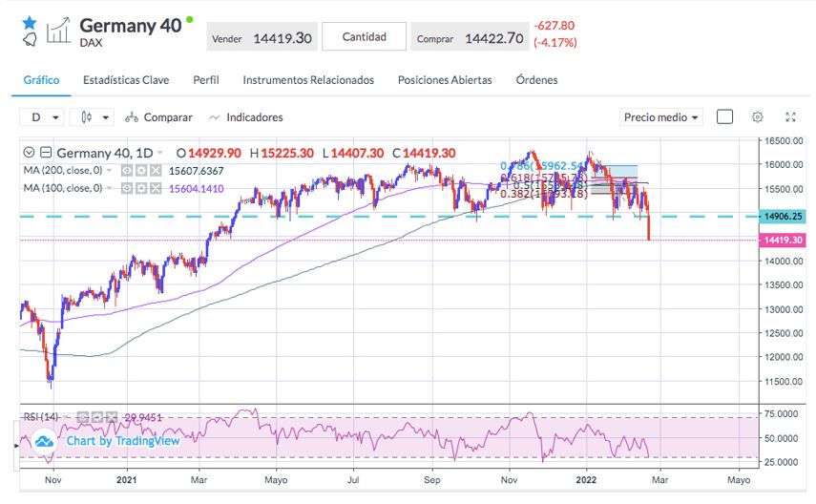
Task: Expand the Germany 40, 1D legend dropdown arrow
Action: click(159, 153)
